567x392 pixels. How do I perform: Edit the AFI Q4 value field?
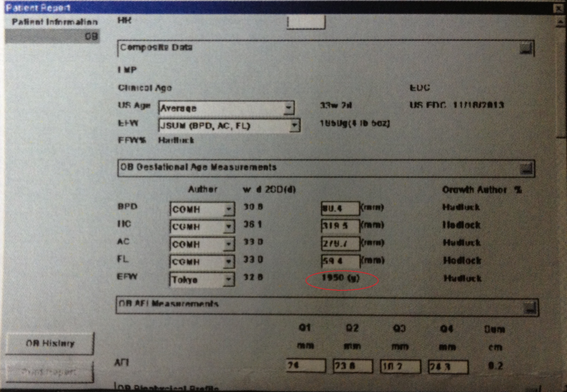pyautogui.click(x=448, y=367)
